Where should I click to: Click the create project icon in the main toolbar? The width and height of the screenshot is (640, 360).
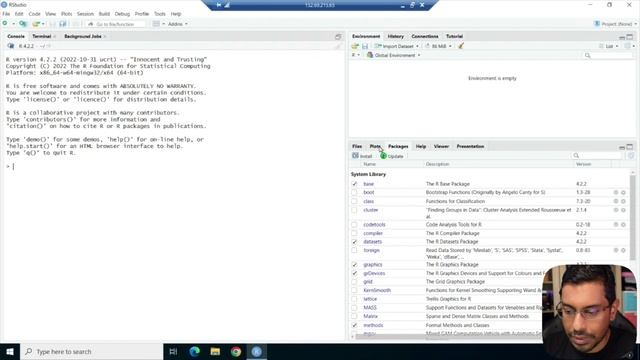point(23,24)
